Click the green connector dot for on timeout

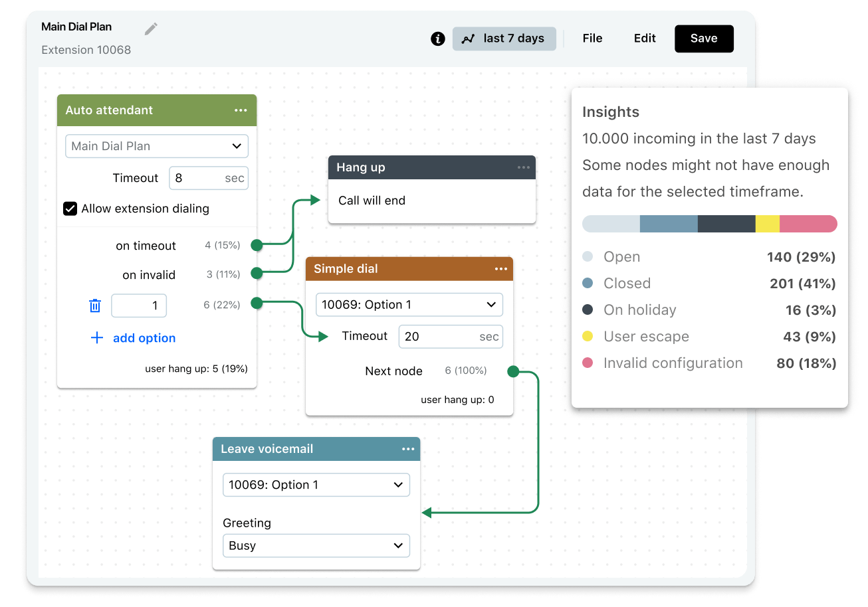[256, 245]
